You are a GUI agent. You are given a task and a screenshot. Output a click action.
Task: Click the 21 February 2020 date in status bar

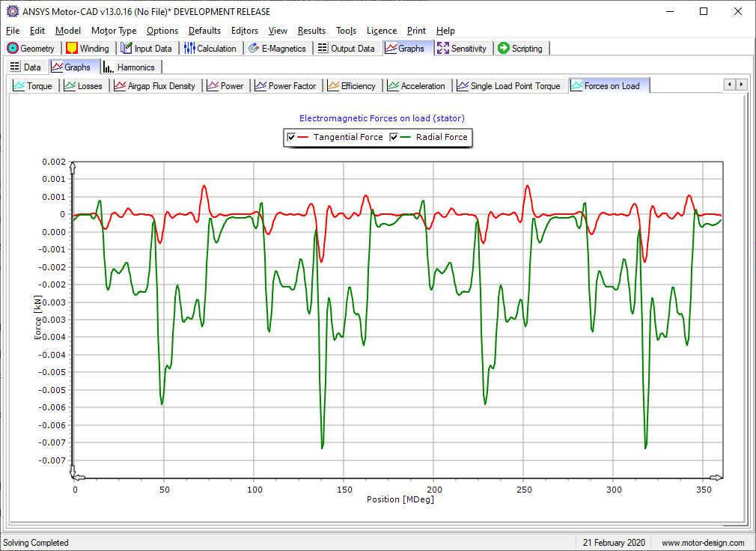tap(614, 543)
